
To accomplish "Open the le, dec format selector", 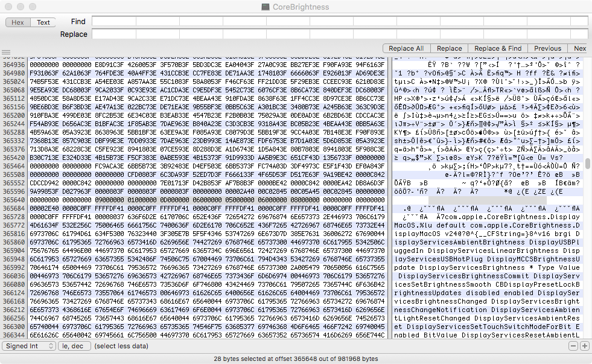I will coord(74,346).
